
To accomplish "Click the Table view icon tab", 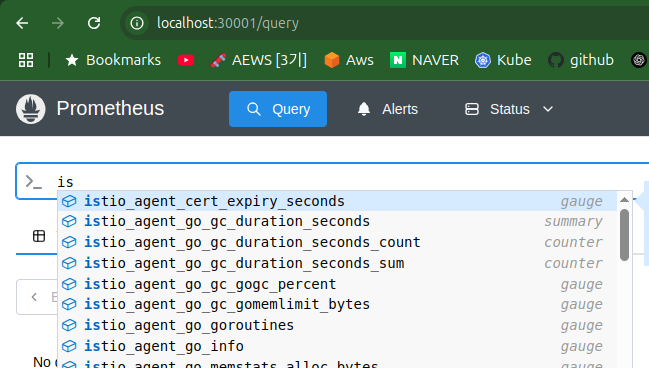I will (39, 236).
